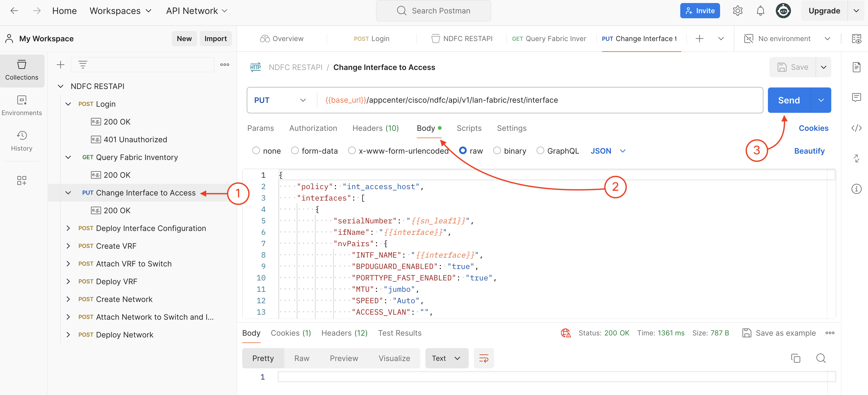Image resolution: width=868 pixels, height=395 pixels.
Task: Open the notifications bell
Action: 761,11
